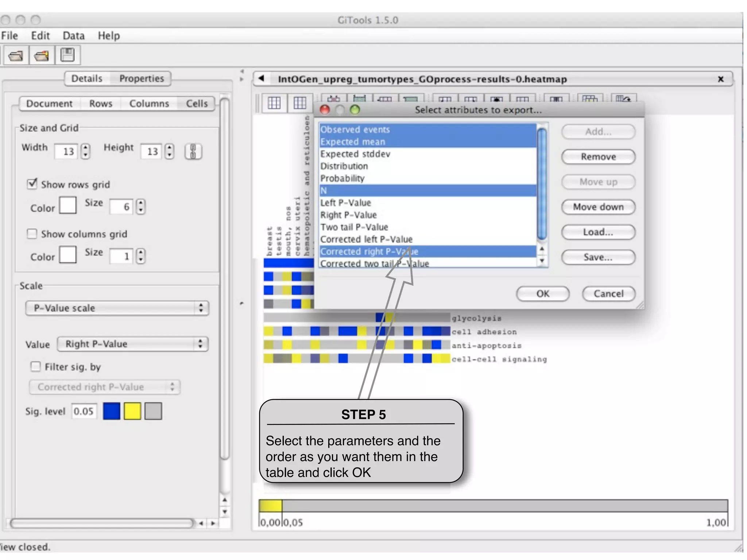Click the columns grid Color swatch
The height and width of the screenshot is (560, 747).
68,254
